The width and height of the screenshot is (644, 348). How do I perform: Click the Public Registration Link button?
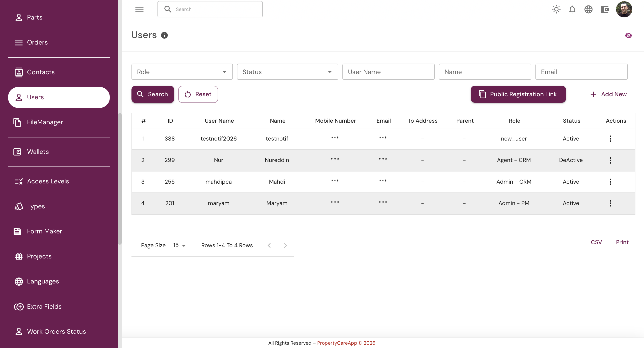518,94
